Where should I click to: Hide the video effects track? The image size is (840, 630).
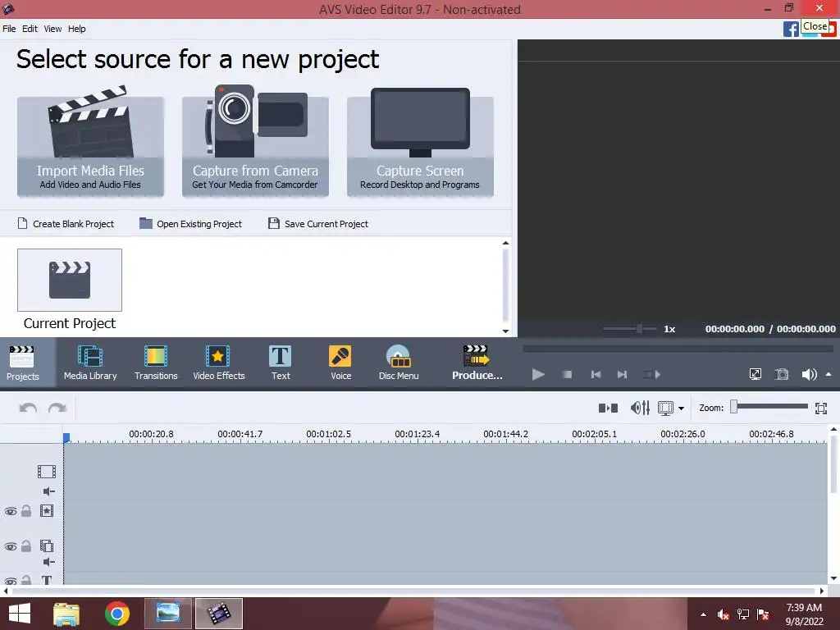pyautogui.click(x=10, y=511)
